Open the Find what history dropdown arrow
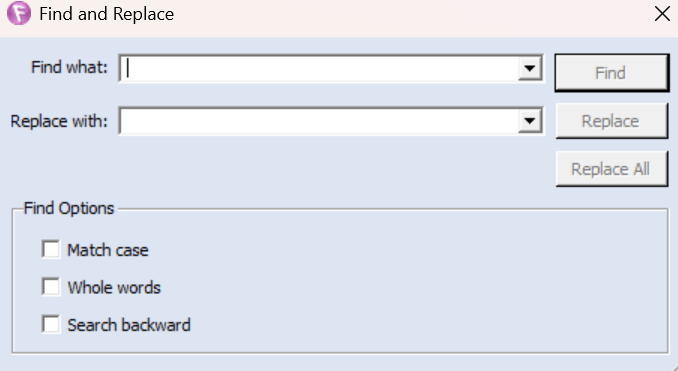Image resolution: width=678 pixels, height=371 pixels. pyautogui.click(x=530, y=68)
